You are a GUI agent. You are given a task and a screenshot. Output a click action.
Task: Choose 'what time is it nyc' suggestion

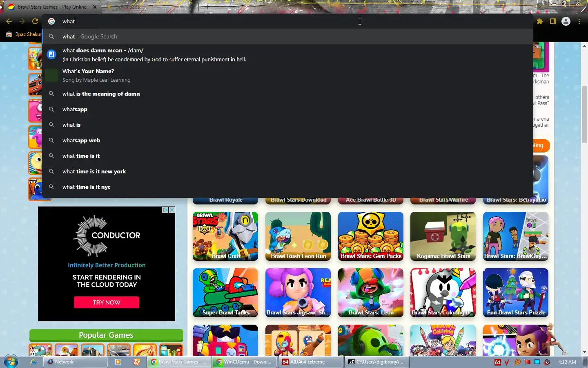coord(287,187)
